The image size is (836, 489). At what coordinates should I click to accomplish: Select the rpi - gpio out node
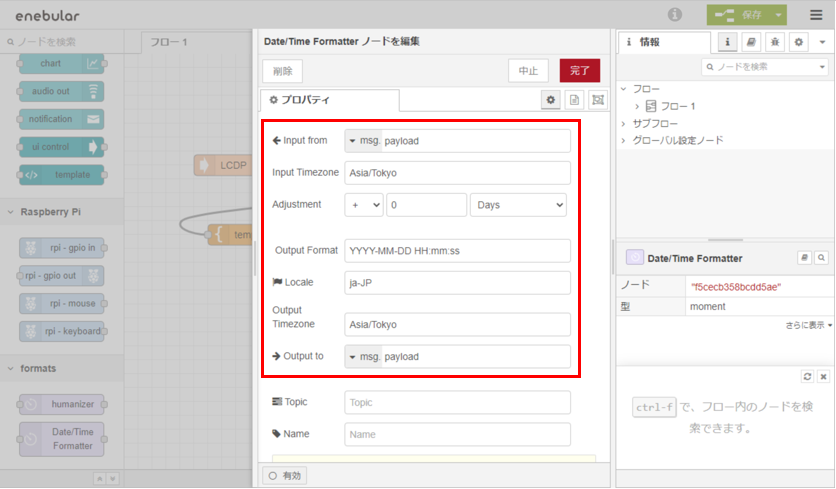click(x=61, y=276)
